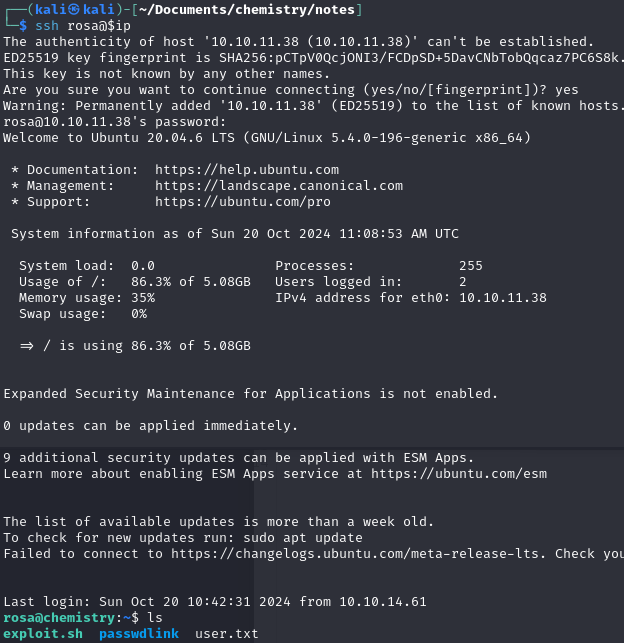The width and height of the screenshot is (624, 643).
Task: Select the passwdlink entry in listing
Action: click(139, 634)
